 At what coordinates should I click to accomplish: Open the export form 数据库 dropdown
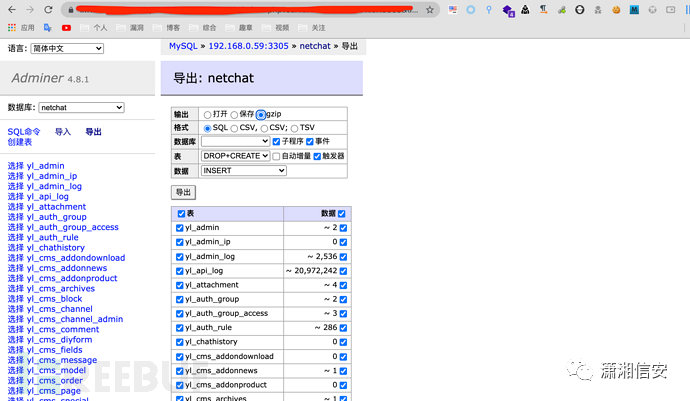point(235,141)
